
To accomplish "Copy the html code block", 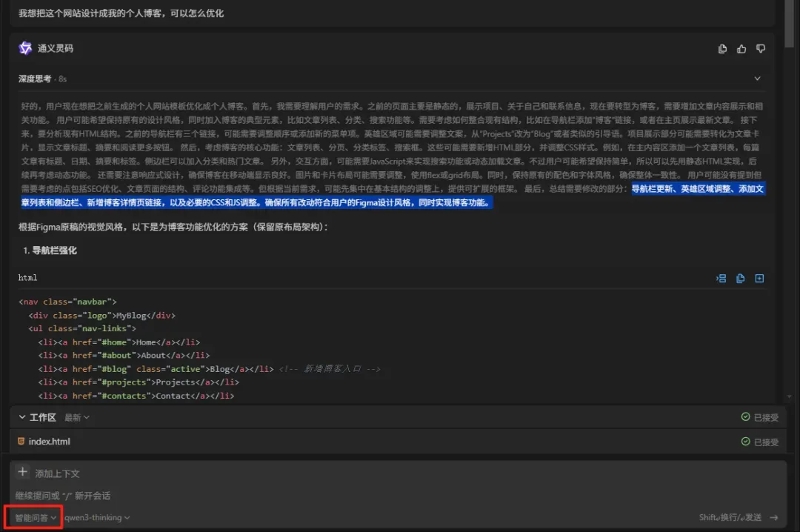I will (x=740, y=279).
